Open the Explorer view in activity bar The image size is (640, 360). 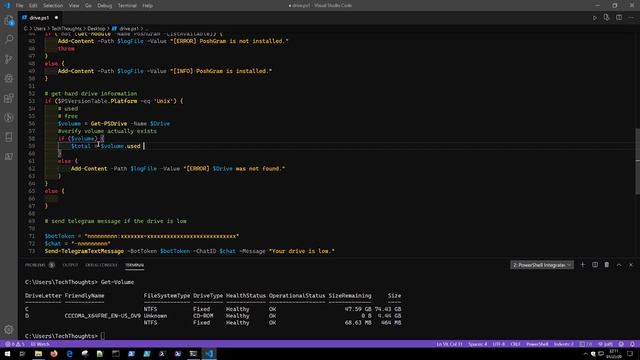click(9, 20)
